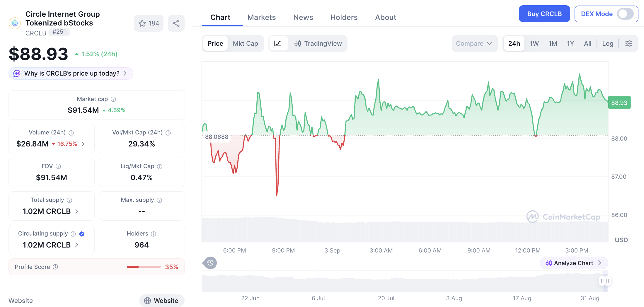Click the timeline range slider handle
This screenshot has height=307, width=644.
coord(605,281)
